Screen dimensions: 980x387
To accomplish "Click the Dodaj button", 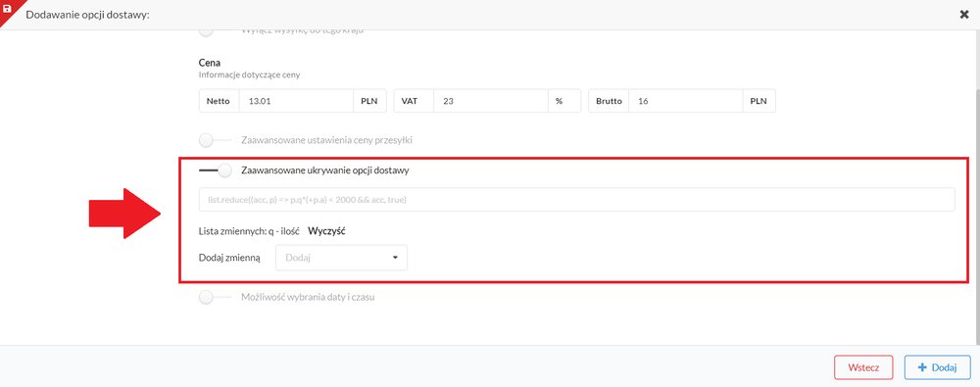I will coord(938,367).
